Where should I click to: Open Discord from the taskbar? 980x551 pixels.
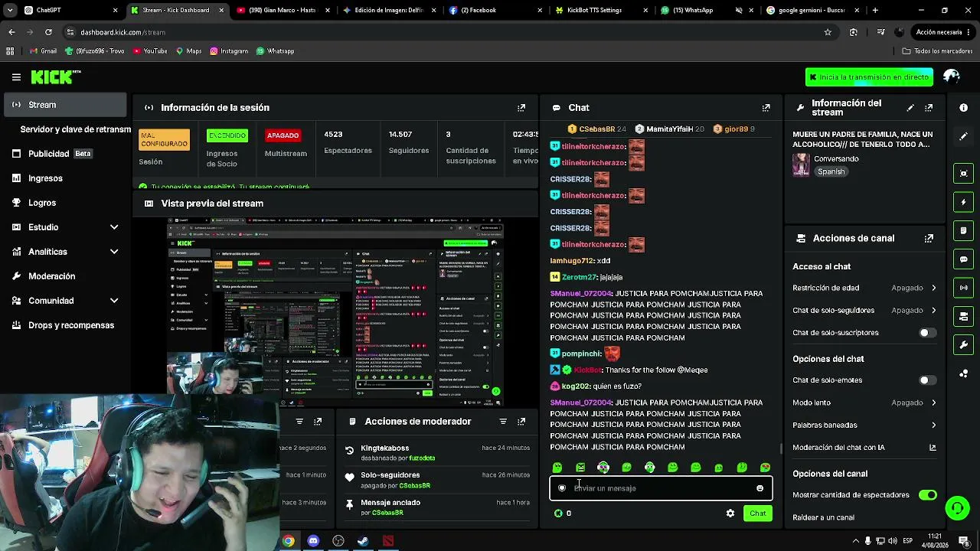pos(313,541)
